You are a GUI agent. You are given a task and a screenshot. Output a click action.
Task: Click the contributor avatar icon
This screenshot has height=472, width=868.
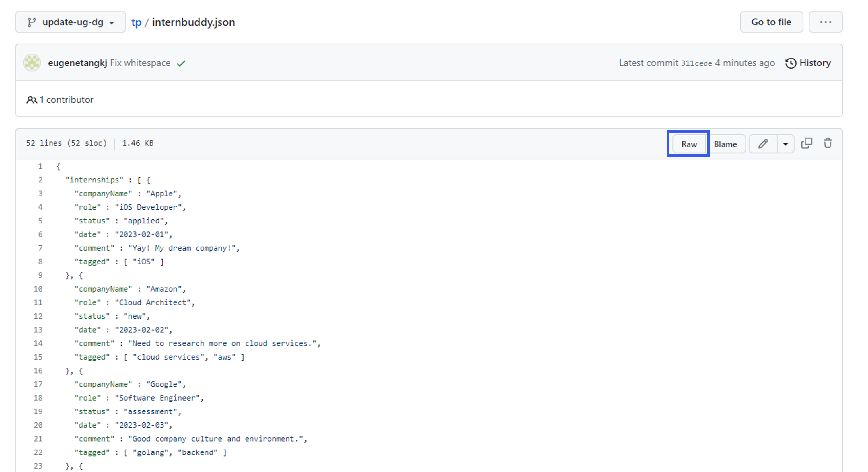32,63
